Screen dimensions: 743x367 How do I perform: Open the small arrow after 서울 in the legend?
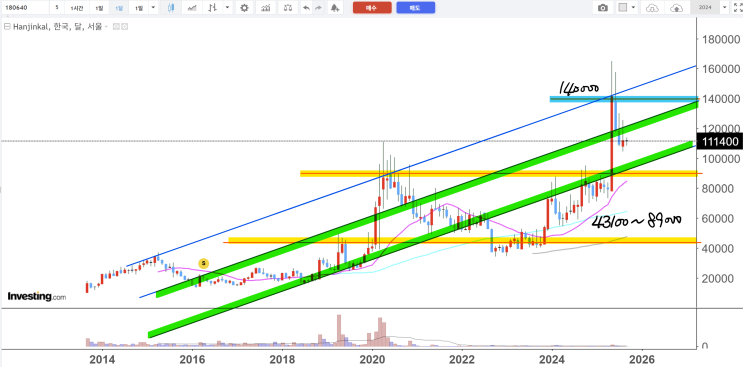106,27
